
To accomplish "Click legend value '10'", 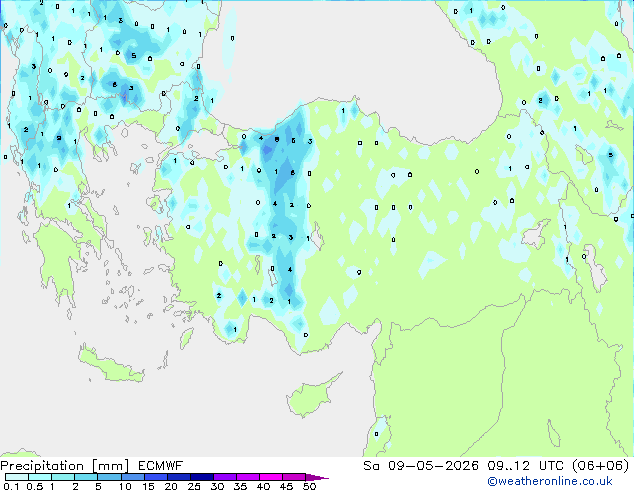I will click(125, 486).
